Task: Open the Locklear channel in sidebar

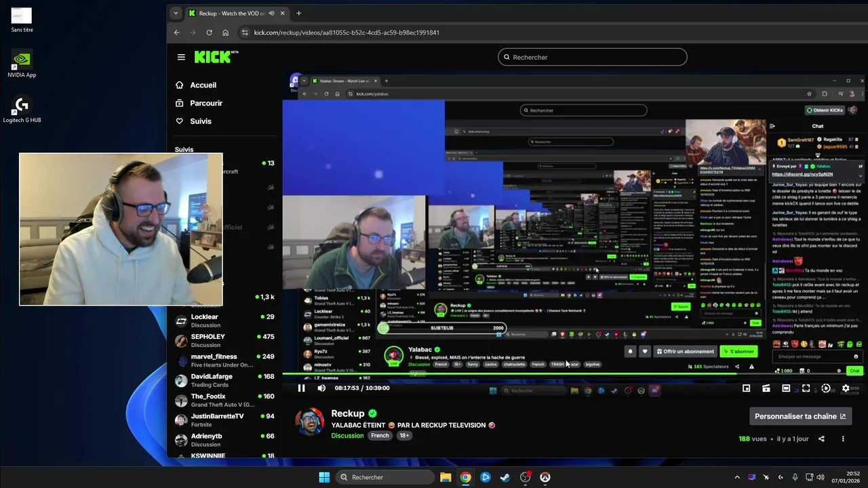Action: coord(225,321)
